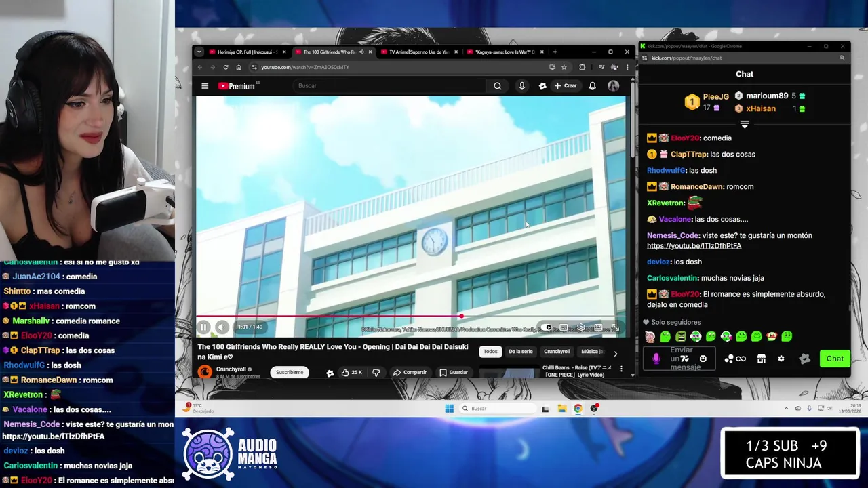Show hidden system tray icons
This screenshot has width=868, height=488.
(786, 409)
